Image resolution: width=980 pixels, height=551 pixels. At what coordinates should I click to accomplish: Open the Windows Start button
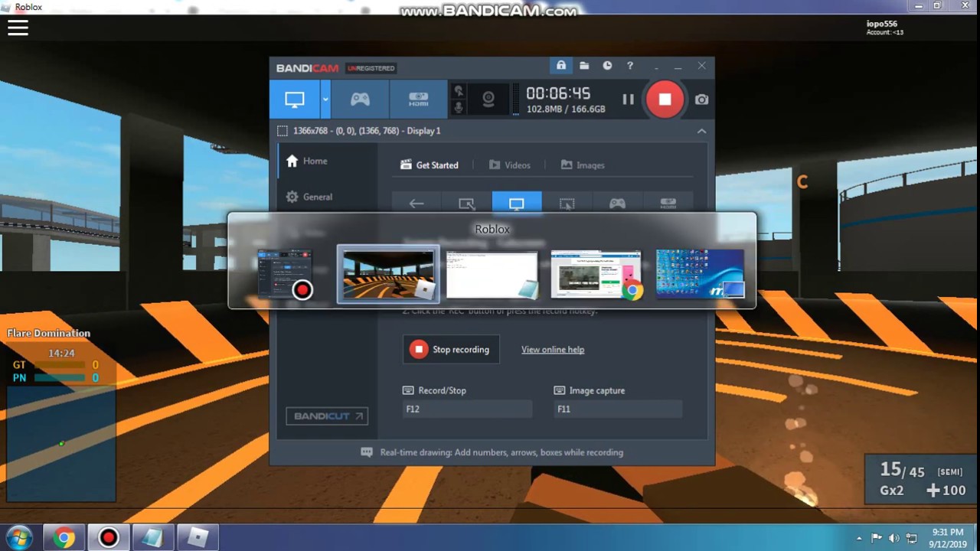tap(19, 537)
